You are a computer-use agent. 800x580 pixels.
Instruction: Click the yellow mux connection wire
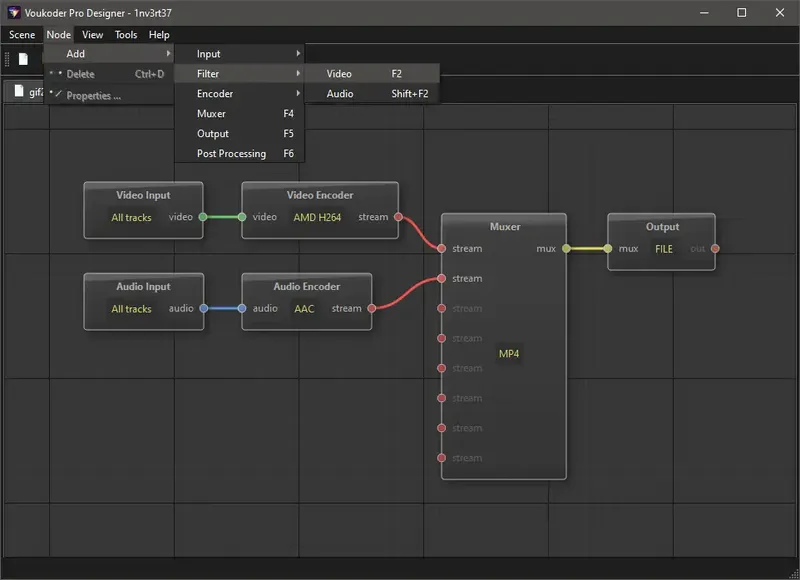[587, 248]
